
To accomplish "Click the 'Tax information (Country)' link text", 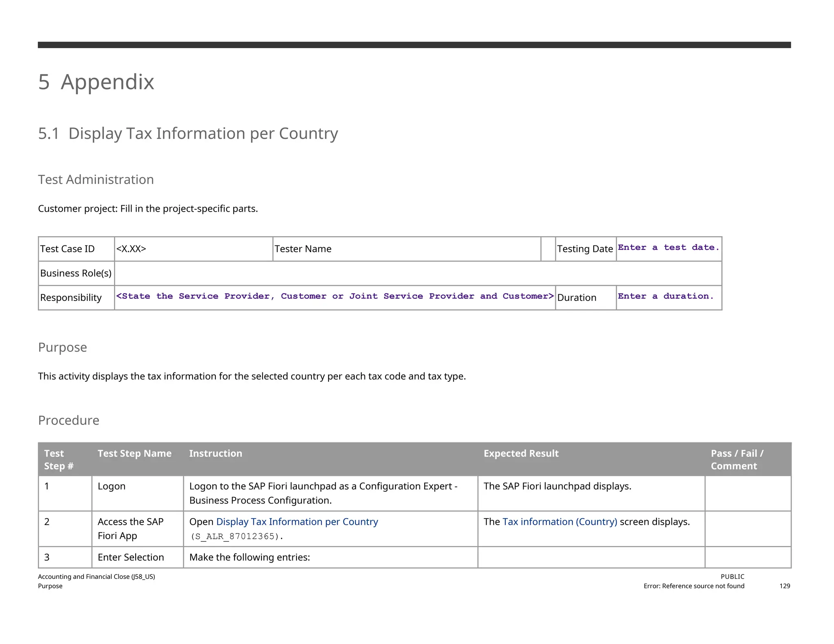I will coord(560,521).
